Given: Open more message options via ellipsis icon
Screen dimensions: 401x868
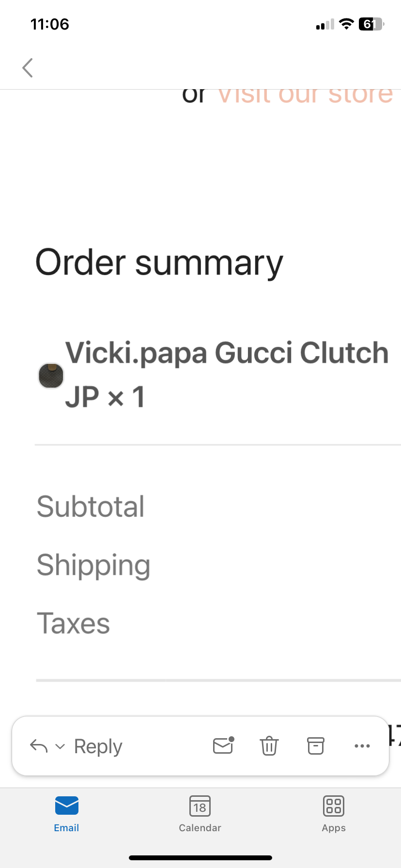Looking at the screenshot, I should (x=362, y=746).
